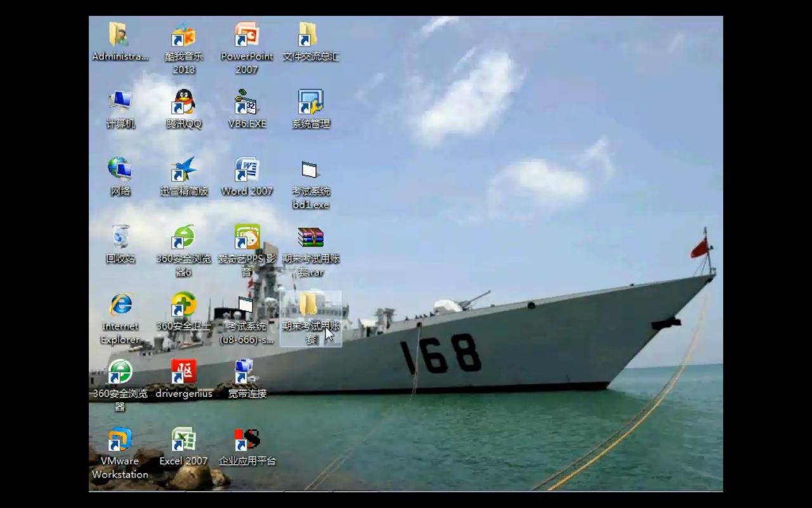Select the 网络 network icon
The height and width of the screenshot is (508, 812).
(x=120, y=170)
